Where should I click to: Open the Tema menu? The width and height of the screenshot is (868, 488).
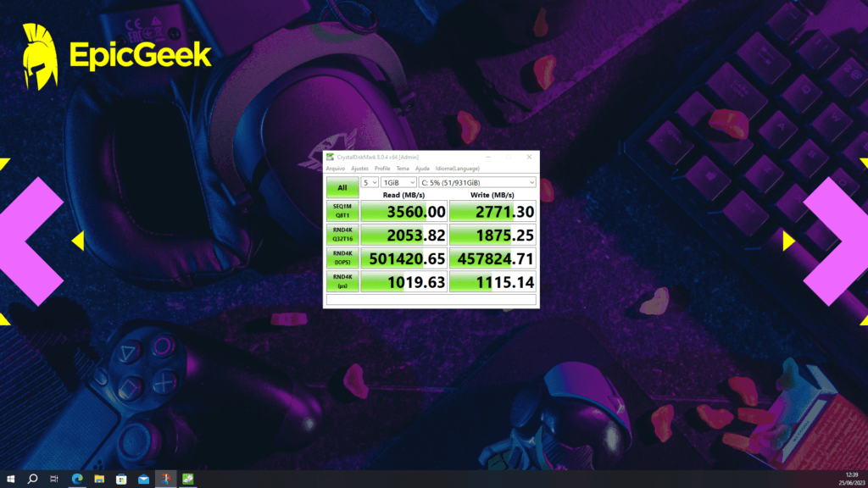click(x=403, y=169)
